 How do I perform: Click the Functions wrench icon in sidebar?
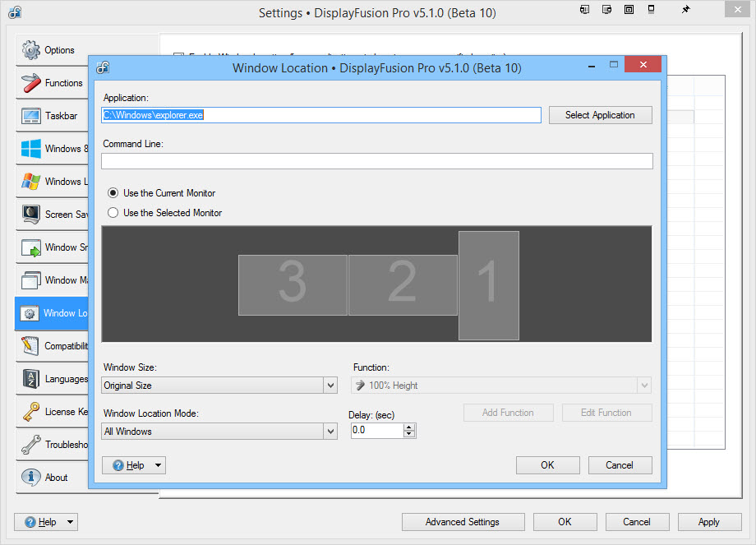coord(31,83)
